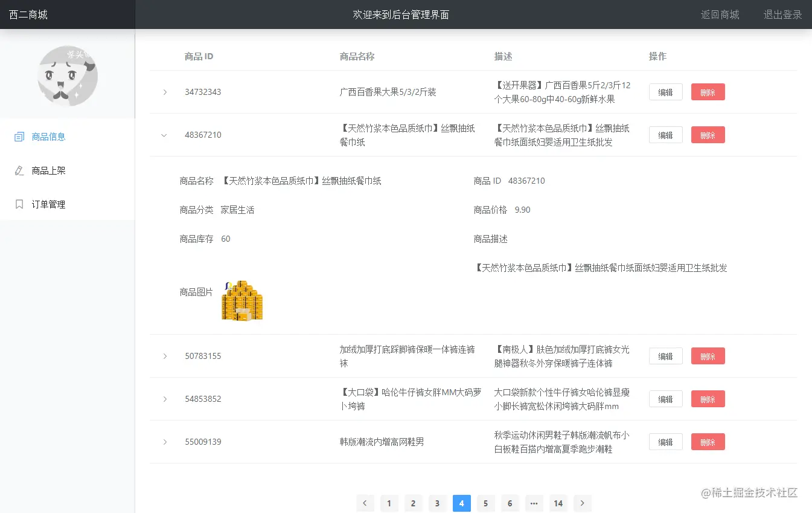Viewport: 812px width, 513px height.
Task: Click the 编辑 button for product 54853852
Action: point(665,399)
